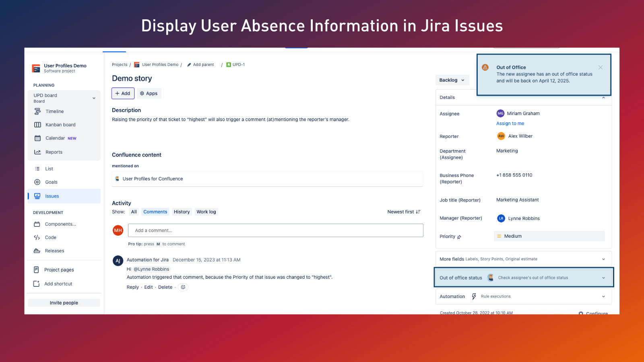Click the Add shortcut icon
This screenshot has width=644, height=362.
pyautogui.click(x=37, y=284)
